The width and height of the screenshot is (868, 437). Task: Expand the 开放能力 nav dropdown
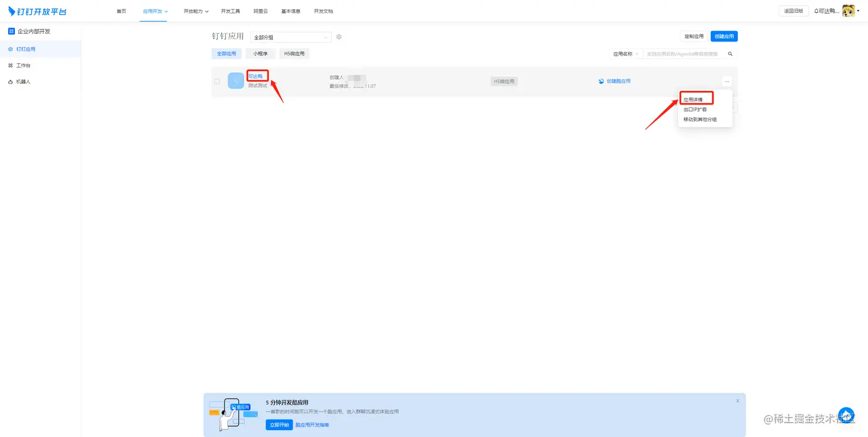tap(196, 11)
